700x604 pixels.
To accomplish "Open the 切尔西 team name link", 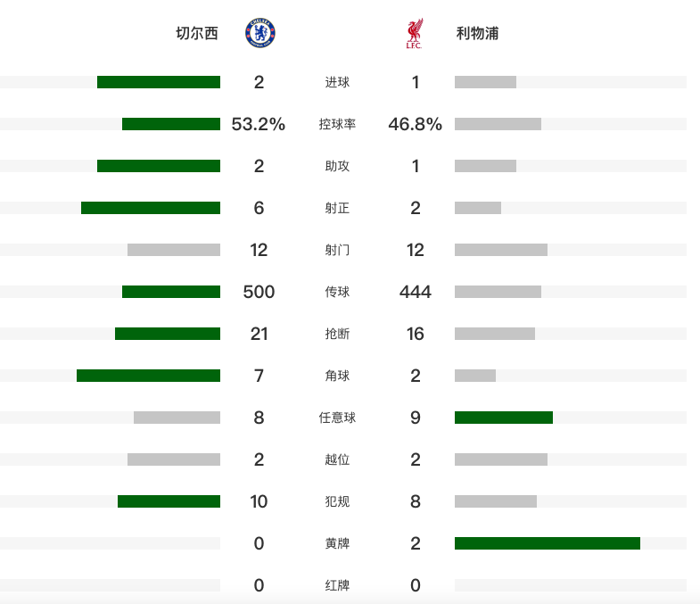I will (x=197, y=34).
